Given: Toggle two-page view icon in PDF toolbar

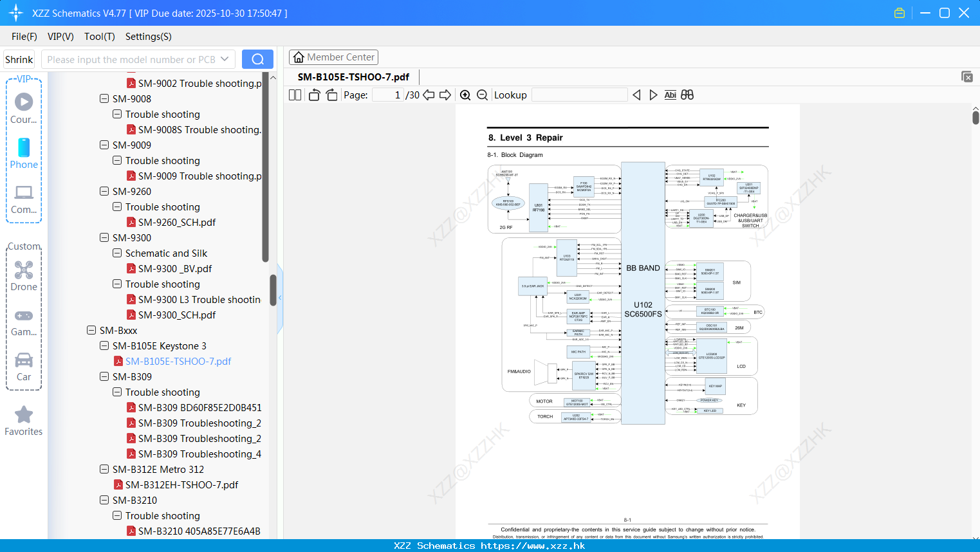Looking at the screenshot, I should tap(295, 95).
